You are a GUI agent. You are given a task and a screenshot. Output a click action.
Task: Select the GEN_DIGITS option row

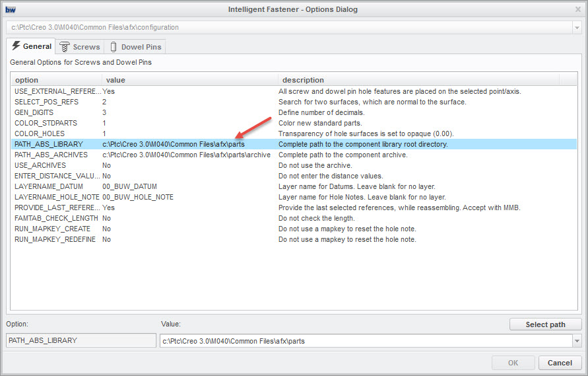coord(294,112)
